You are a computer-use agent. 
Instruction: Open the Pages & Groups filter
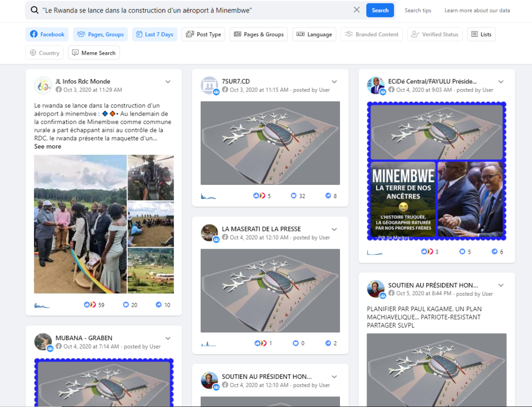[x=259, y=34]
